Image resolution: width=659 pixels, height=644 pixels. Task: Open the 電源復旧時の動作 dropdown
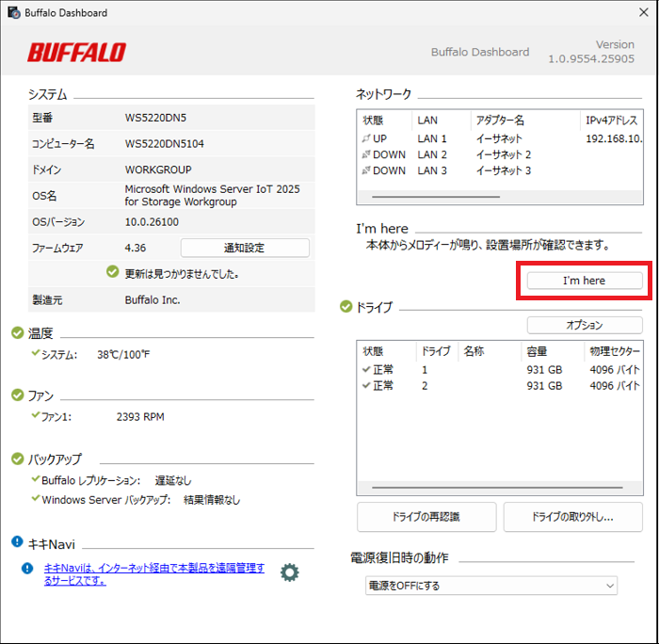tap(491, 586)
